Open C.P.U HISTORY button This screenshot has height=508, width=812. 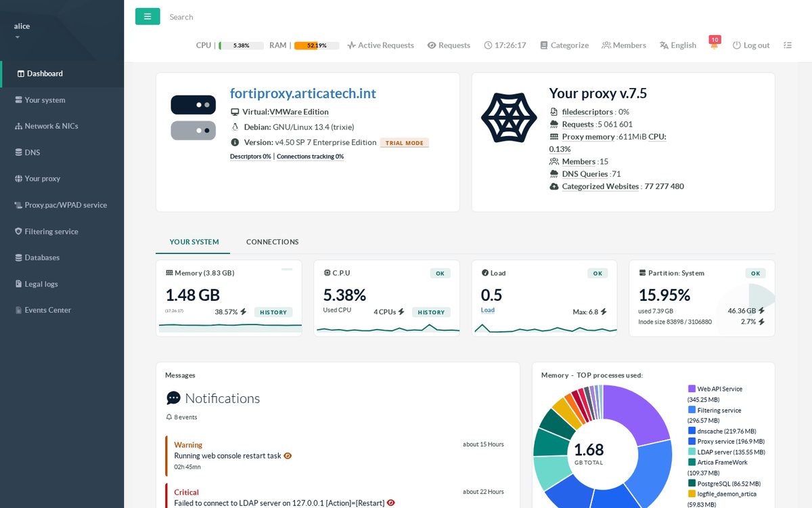[x=431, y=312]
